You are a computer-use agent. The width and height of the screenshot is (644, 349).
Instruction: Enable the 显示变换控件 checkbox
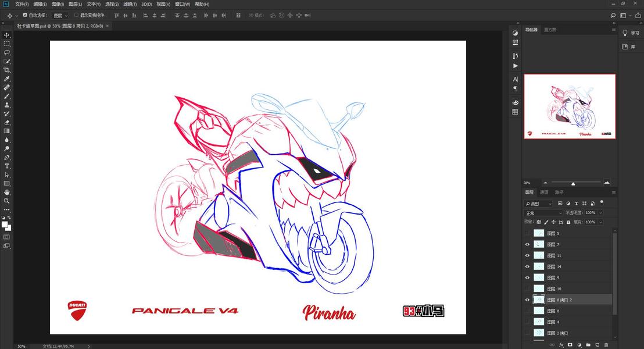coord(76,15)
